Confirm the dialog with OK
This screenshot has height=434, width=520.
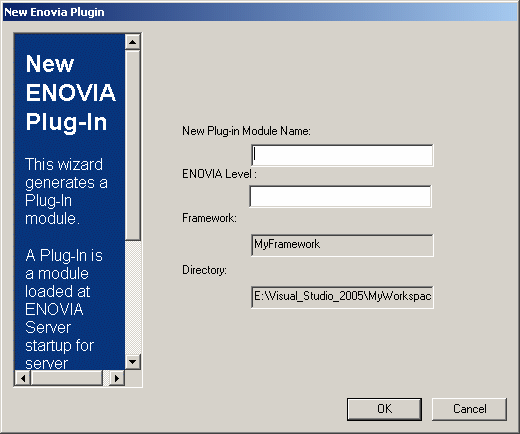coord(384,409)
